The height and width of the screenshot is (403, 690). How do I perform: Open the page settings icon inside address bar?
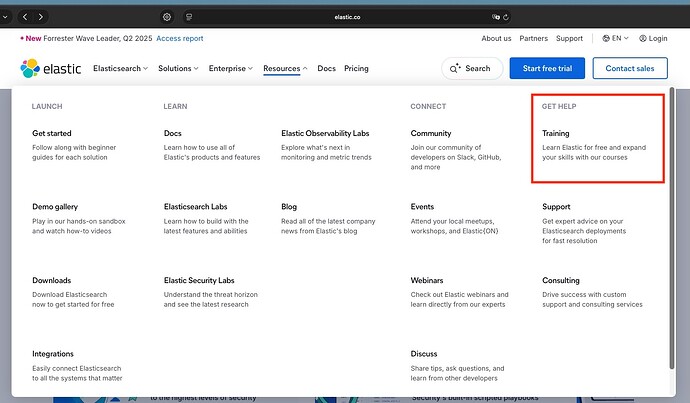click(189, 17)
